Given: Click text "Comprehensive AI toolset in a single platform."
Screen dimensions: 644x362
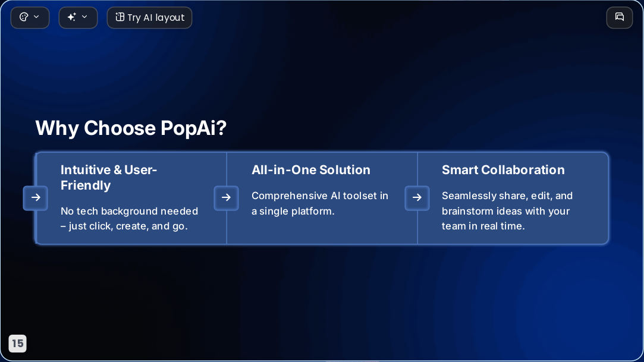Looking at the screenshot, I should (x=320, y=203).
